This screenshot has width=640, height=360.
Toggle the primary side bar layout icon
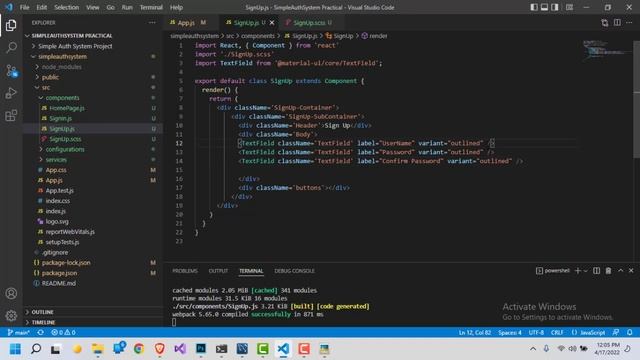534,7
